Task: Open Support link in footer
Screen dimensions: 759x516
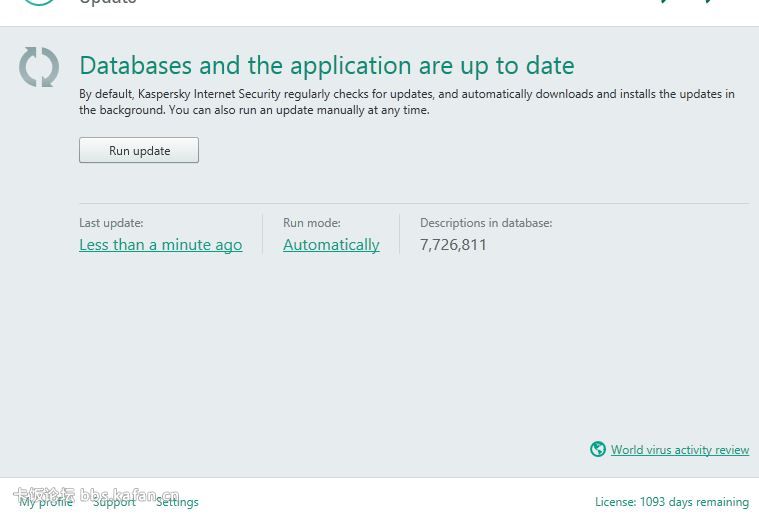Action: 114,502
